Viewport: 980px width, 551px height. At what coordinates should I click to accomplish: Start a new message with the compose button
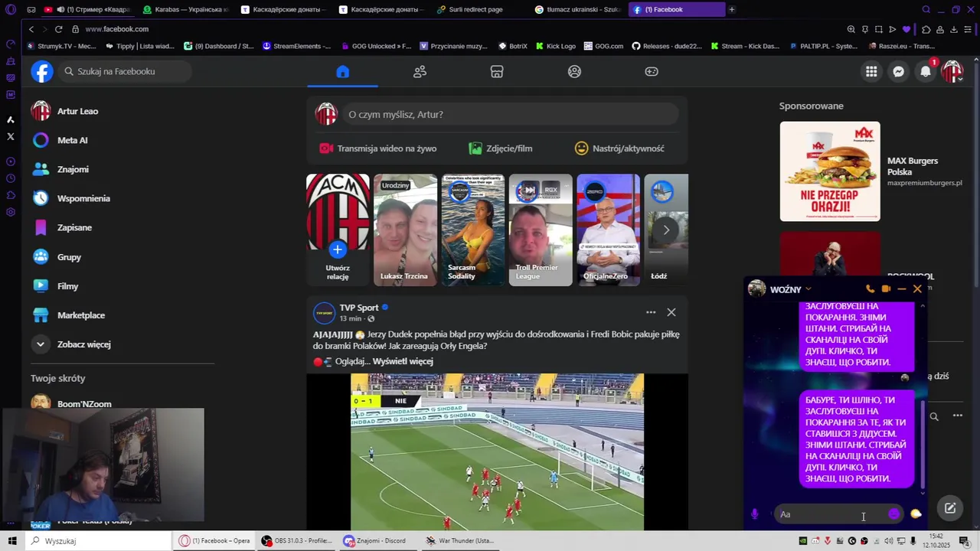tap(950, 508)
